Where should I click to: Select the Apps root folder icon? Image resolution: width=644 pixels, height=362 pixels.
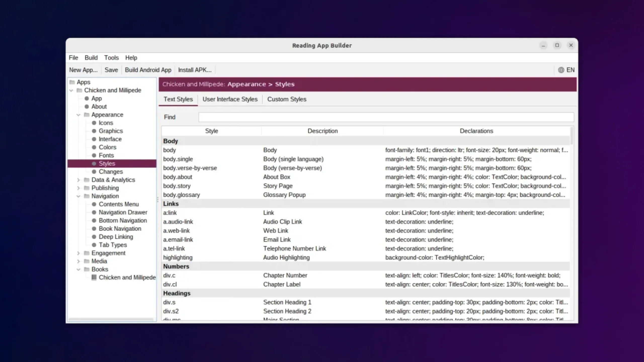tap(72, 82)
